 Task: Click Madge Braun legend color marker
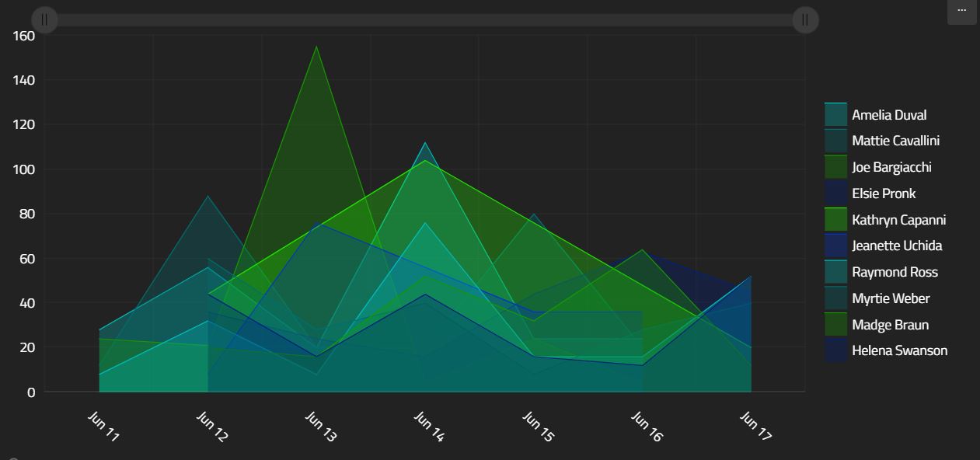[x=835, y=325]
